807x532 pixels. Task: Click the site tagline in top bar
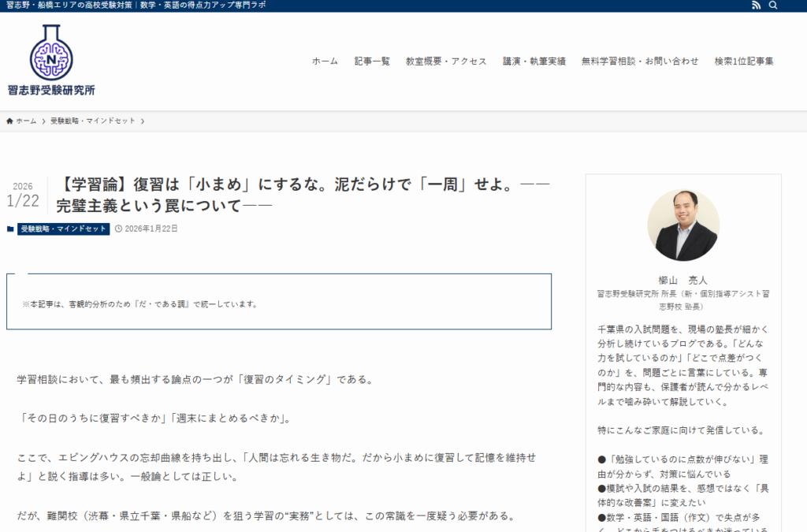[x=136, y=6]
